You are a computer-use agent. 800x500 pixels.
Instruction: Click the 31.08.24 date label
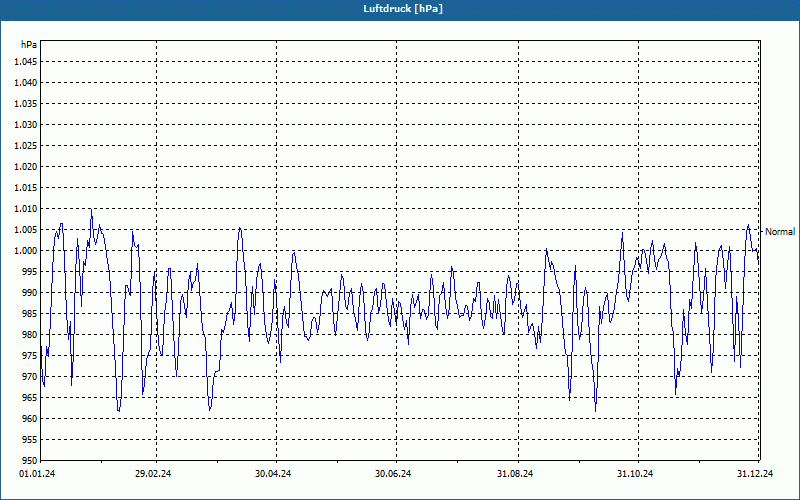515,474
